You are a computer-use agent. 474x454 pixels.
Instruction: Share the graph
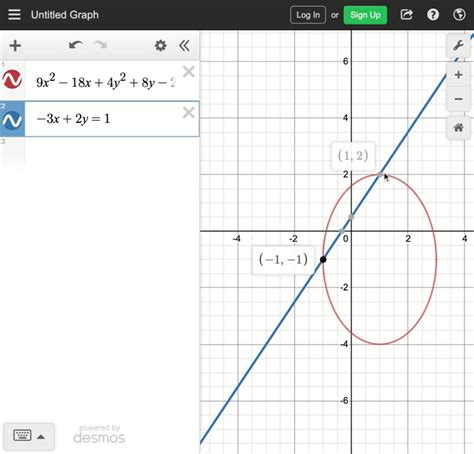(x=406, y=15)
